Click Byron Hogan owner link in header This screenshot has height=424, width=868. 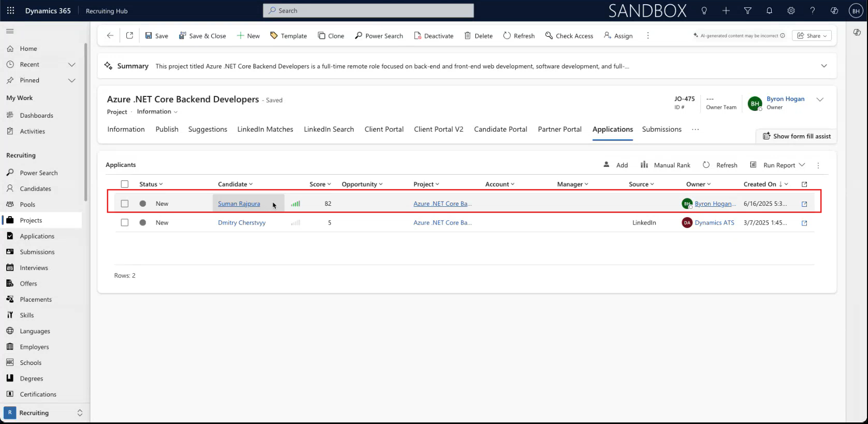[786, 98]
